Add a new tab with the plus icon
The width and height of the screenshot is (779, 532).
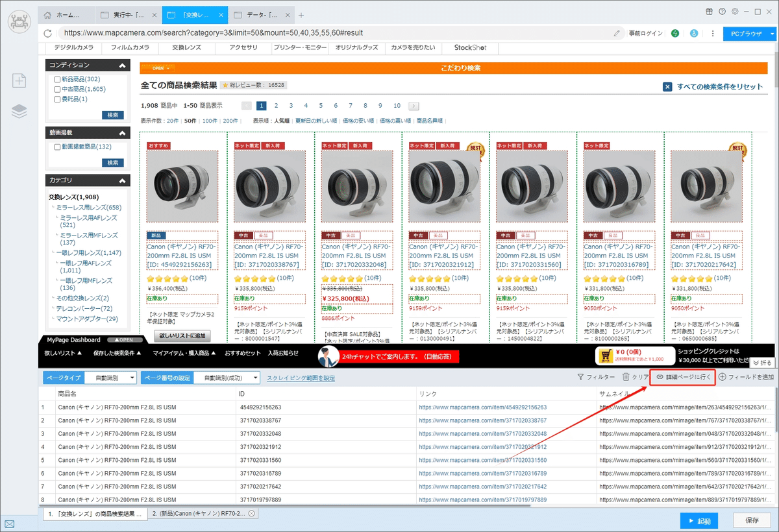tap(301, 15)
